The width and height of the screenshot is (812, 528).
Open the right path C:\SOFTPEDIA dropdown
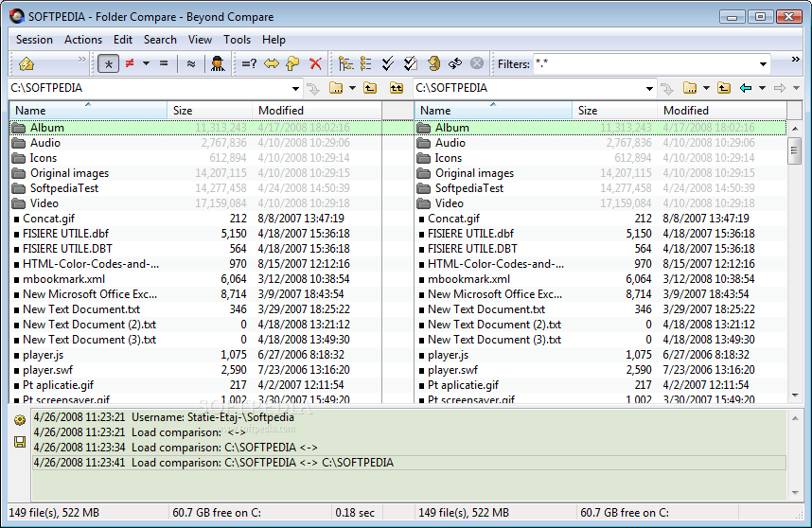(x=649, y=89)
